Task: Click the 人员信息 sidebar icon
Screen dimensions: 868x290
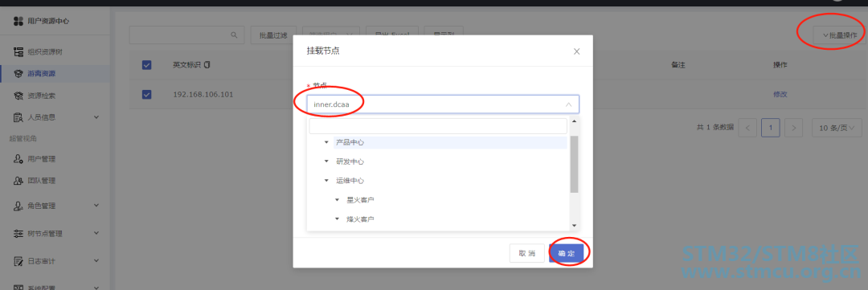Action: click(18, 117)
